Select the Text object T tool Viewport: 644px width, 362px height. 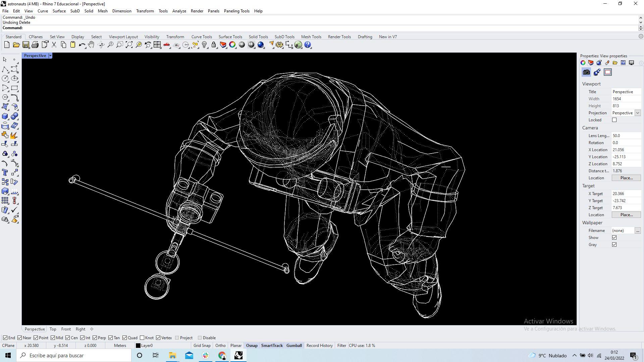(5, 172)
